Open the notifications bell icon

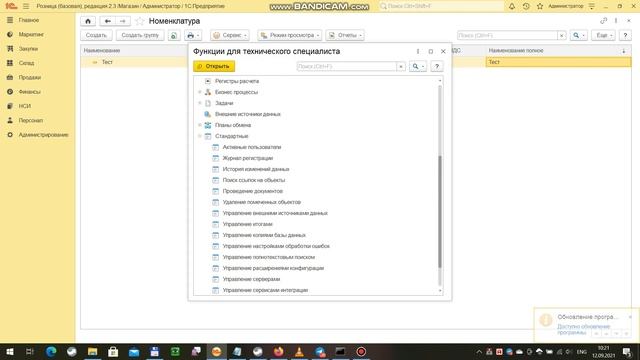tap(512, 6)
